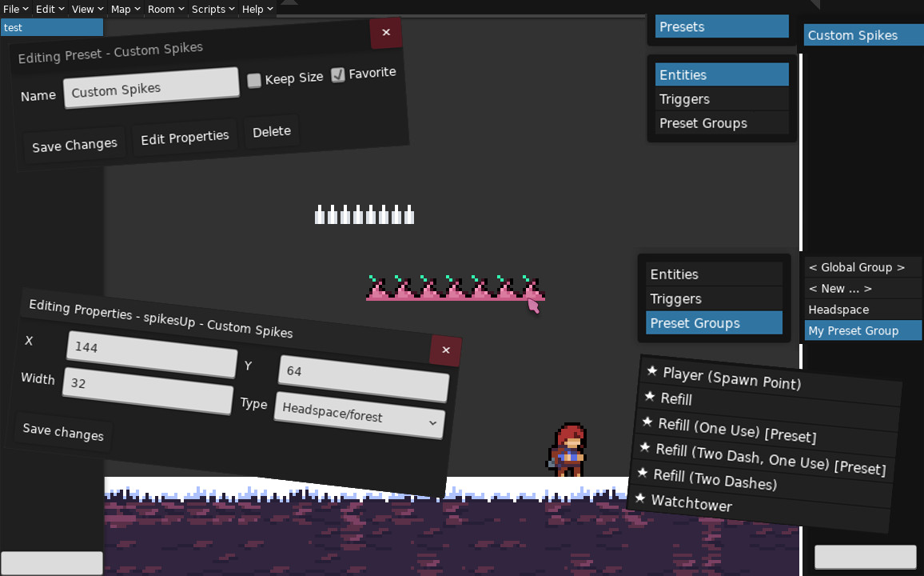Image resolution: width=924 pixels, height=576 pixels.
Task: Expand the Help menu chevron
Action: click(x=269, y=9)
